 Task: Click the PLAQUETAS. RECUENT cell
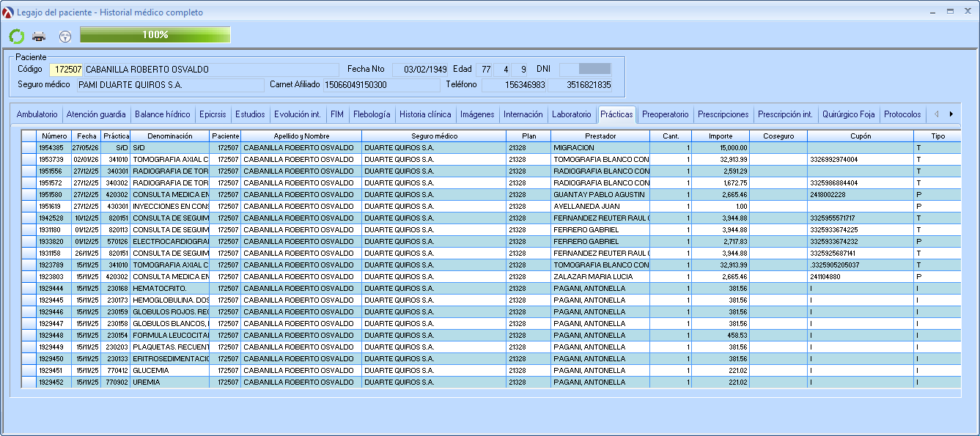[170, 347]
